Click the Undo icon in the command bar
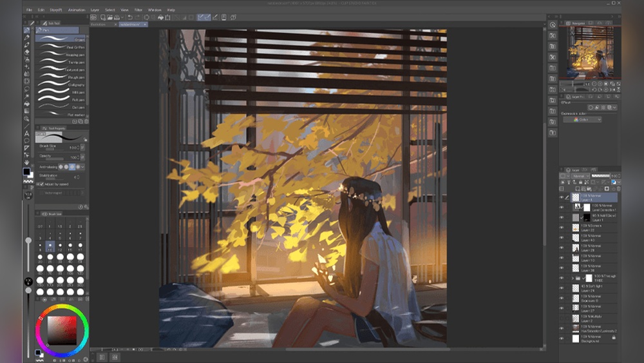 click(x=130, y=17)
